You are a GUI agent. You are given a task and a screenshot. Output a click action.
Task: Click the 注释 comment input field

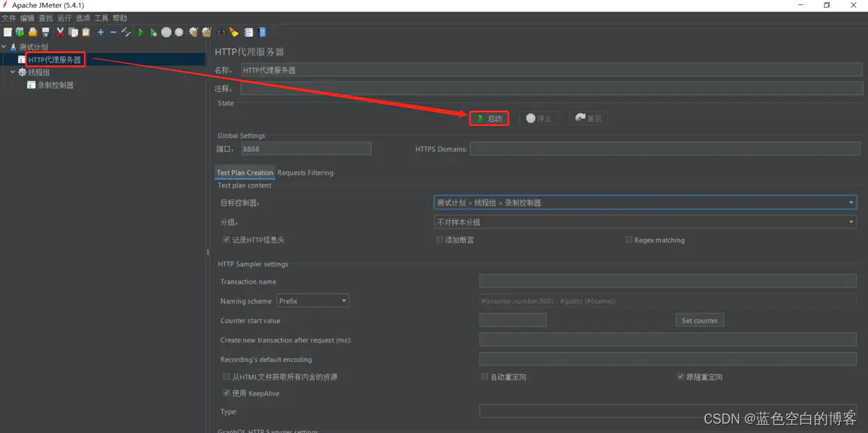551,89
